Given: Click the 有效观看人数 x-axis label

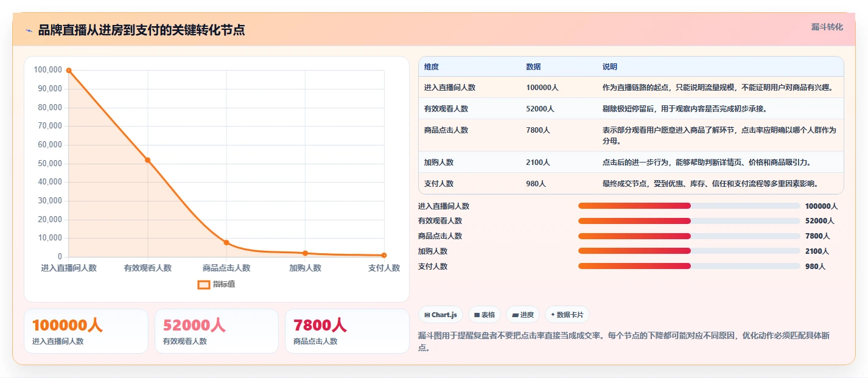Looking at the screenshot, I should [147, 268].
